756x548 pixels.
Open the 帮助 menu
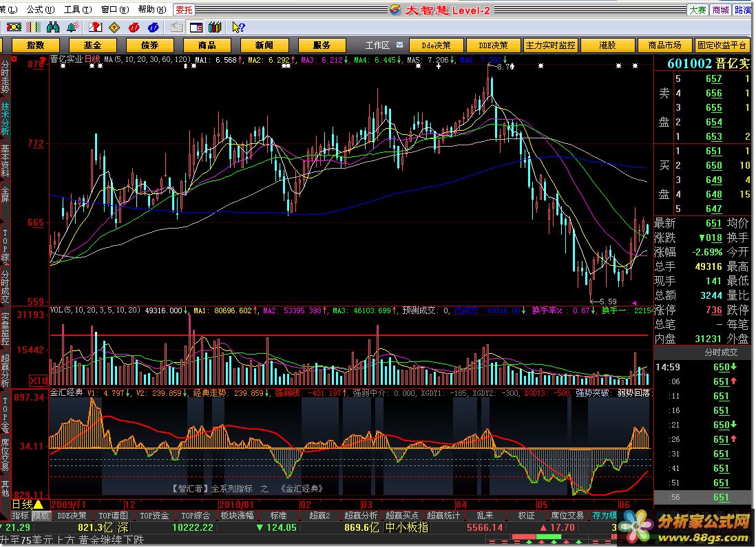tap(152, 9)
